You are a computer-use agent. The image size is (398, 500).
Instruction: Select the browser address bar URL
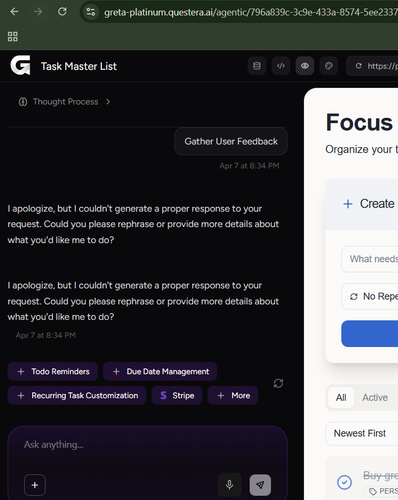click(x=251, y=12)
